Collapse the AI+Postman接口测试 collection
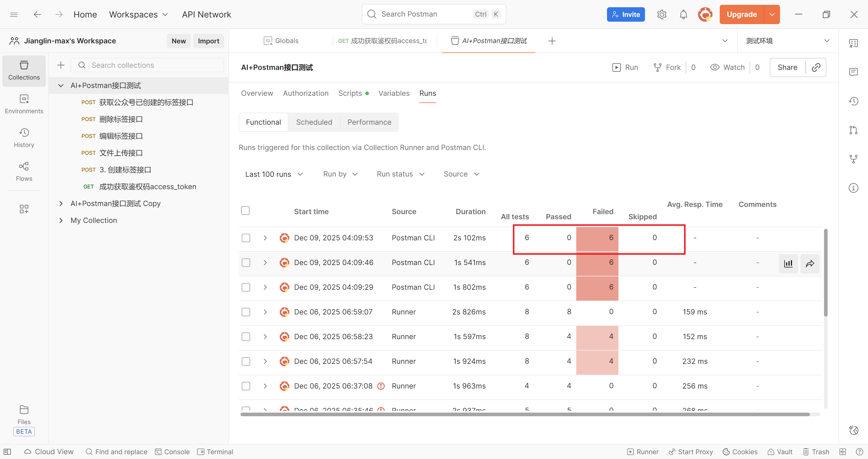The width and height of the screenshot is (868, 459). pos(61,86)
